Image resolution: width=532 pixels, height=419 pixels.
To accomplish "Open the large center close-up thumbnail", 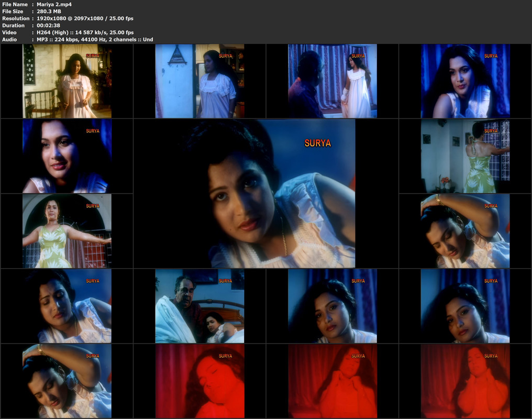I will click(266, 193).
